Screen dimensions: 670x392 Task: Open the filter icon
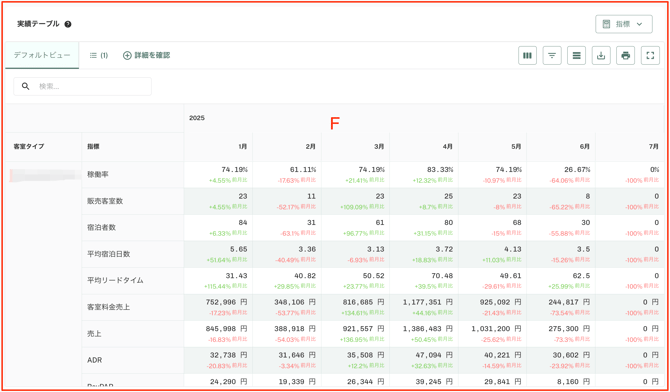pyautogui.click(x=552, y=56)
